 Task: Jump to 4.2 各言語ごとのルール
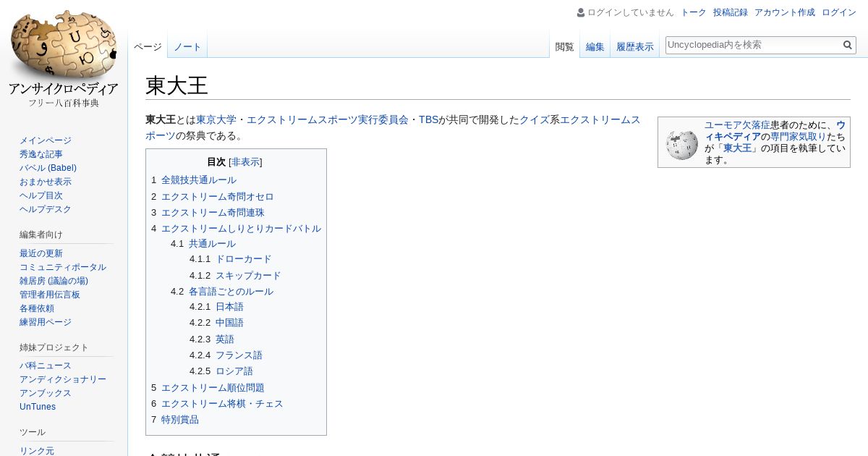tap(231, 292)
